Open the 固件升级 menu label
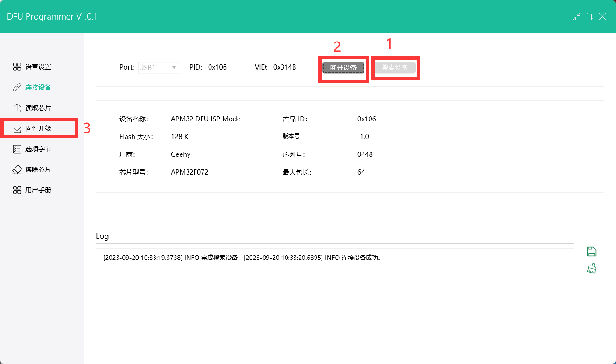 pyautogui.click(x=38, y=128)
